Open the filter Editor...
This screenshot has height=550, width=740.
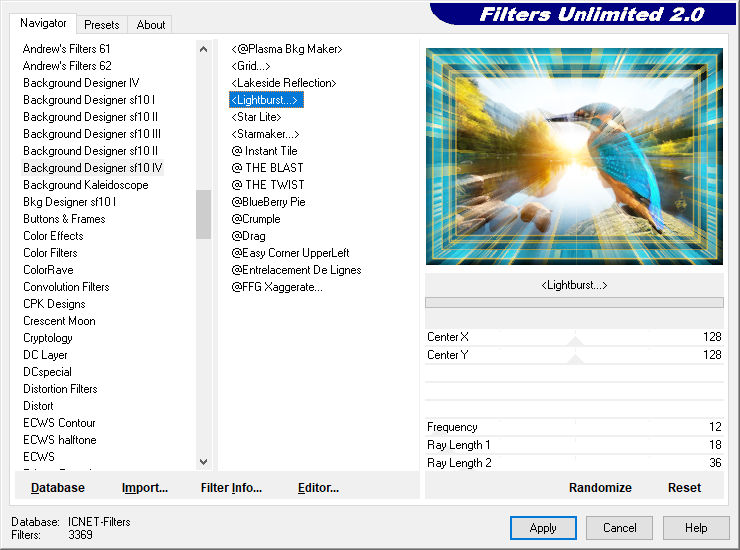tap(318, 488)
